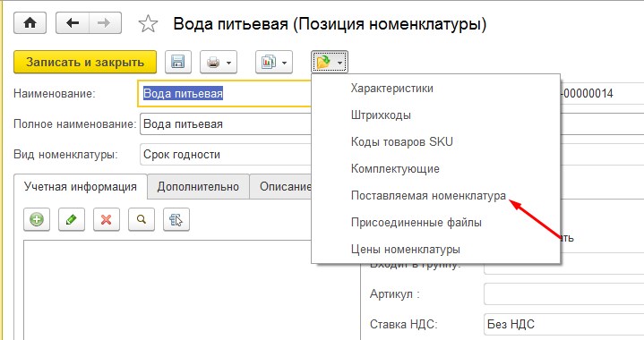Screen dimensions: 644x340
Task: Save the item with the floppy disk icon
Action: coord(178,62)
